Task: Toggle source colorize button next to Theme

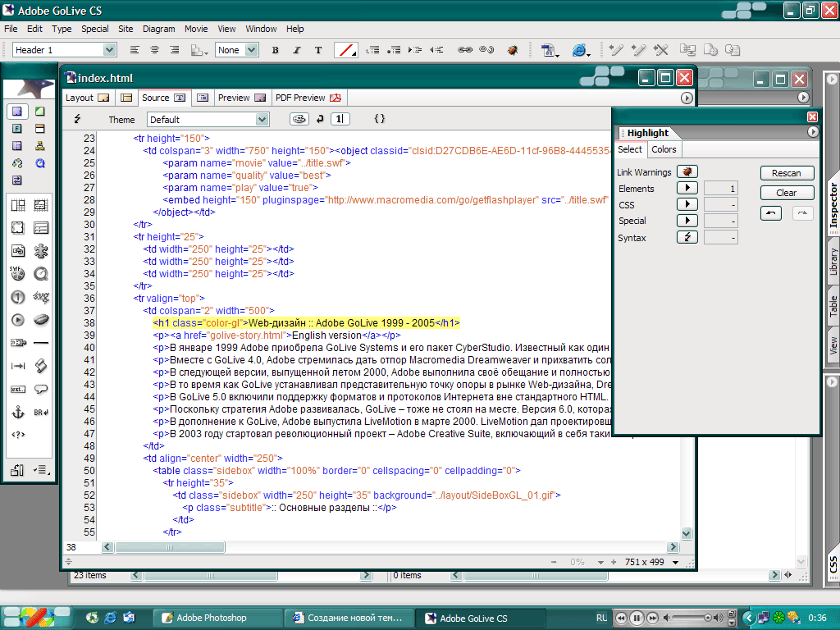Action: click(x=299, y=119)
